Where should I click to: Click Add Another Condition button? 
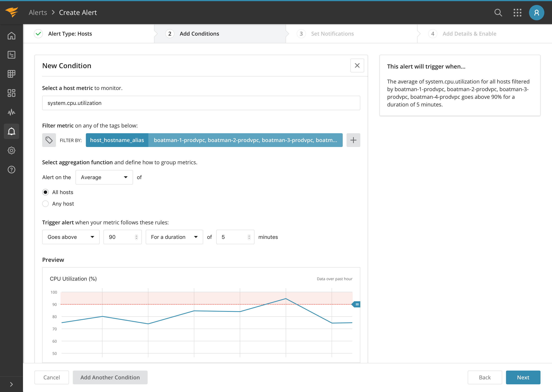tap(110, 377)
